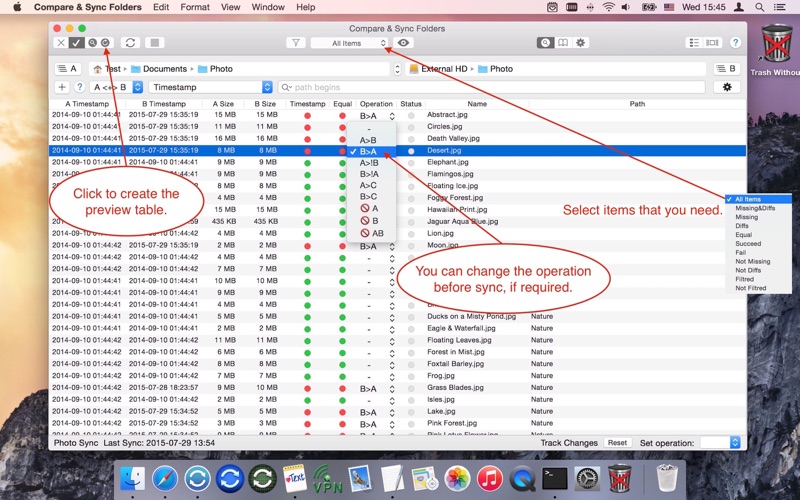Open Safari from the Dock
Viewport: 800px width, 500px height.
(165, 479)
